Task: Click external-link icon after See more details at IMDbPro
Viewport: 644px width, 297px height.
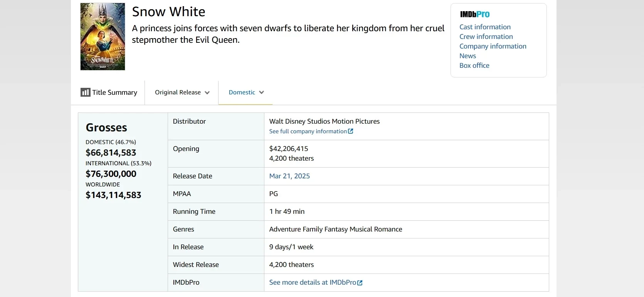Action: pos(360,283)
